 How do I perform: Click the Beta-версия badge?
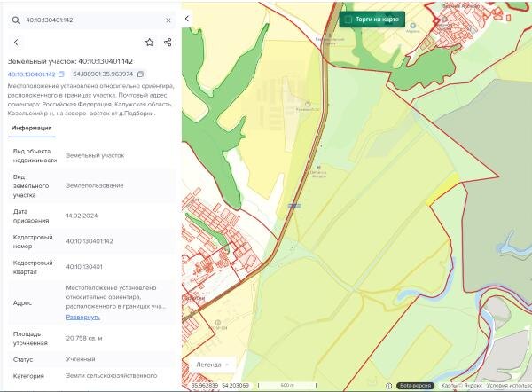415,386
